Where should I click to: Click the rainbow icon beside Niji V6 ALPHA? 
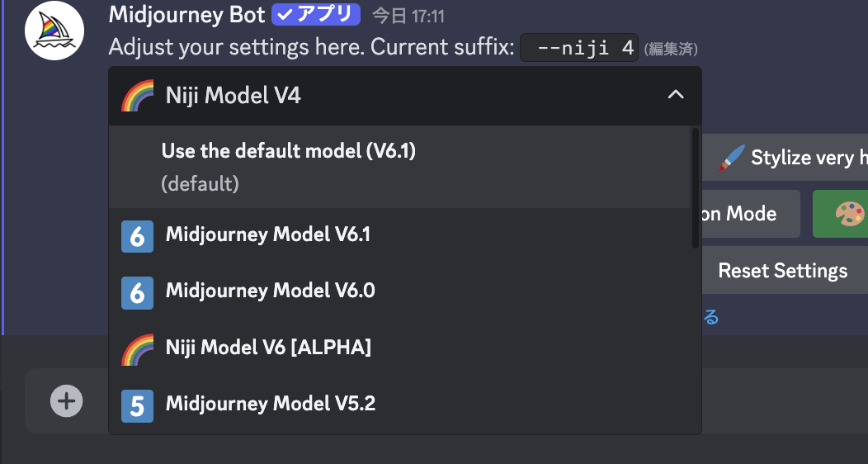[x=138, y=348]
